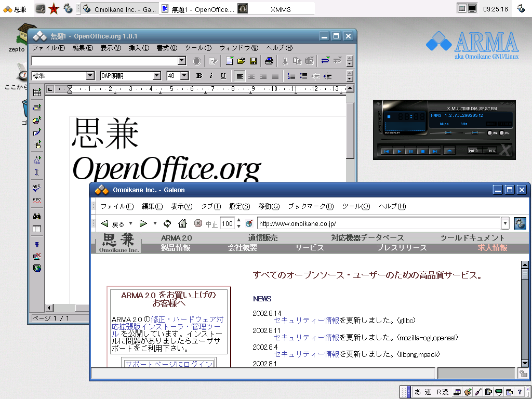
Task: Open Galeon ブックマーク(B) menu
Action: (311, 206)
